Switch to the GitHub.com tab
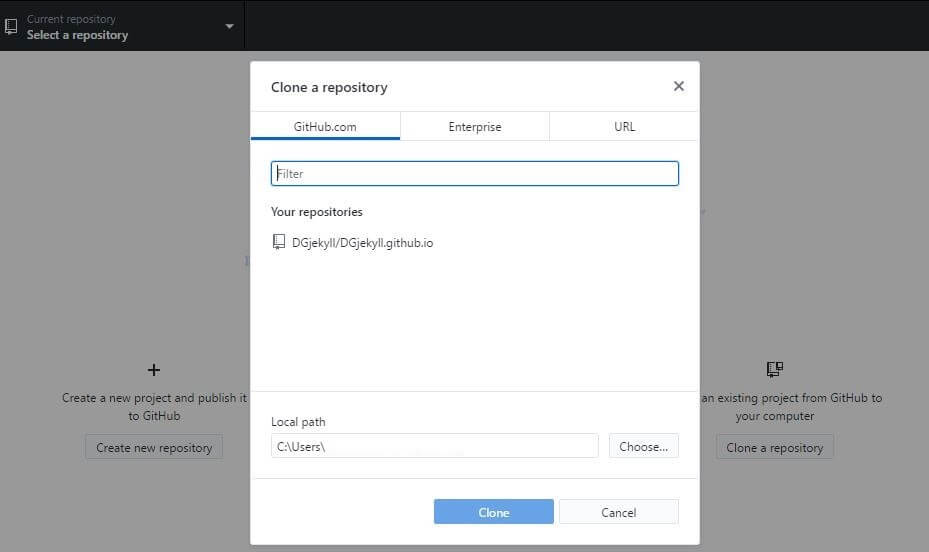Viewport: 929px width, 552px height. 325,126
